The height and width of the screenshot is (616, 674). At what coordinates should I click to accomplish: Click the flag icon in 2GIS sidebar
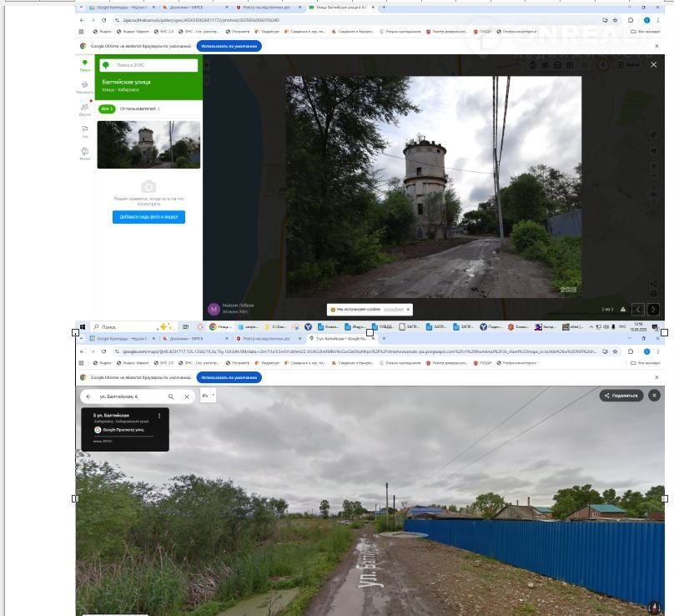point(84,130)
